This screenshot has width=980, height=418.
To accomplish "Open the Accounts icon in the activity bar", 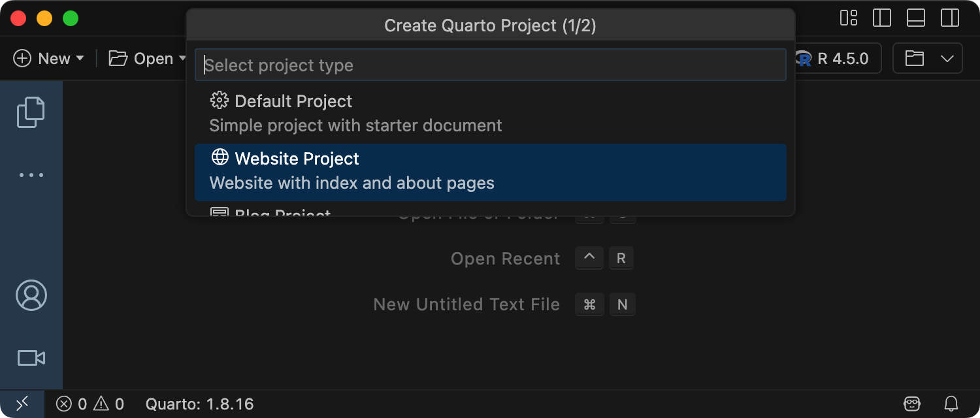I will 31,295.
